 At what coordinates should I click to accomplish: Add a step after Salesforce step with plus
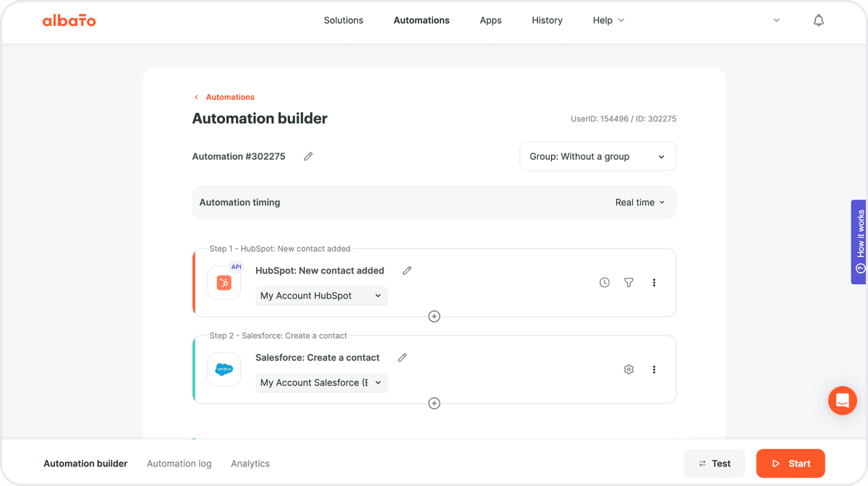pos(434,404)
